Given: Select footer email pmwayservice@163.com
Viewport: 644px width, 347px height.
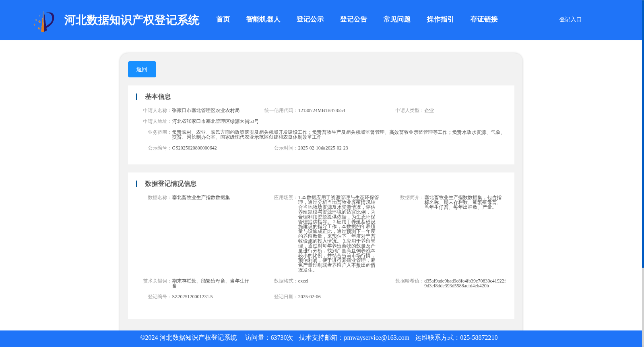Looking at the screenshot, I should pos(377,338).
